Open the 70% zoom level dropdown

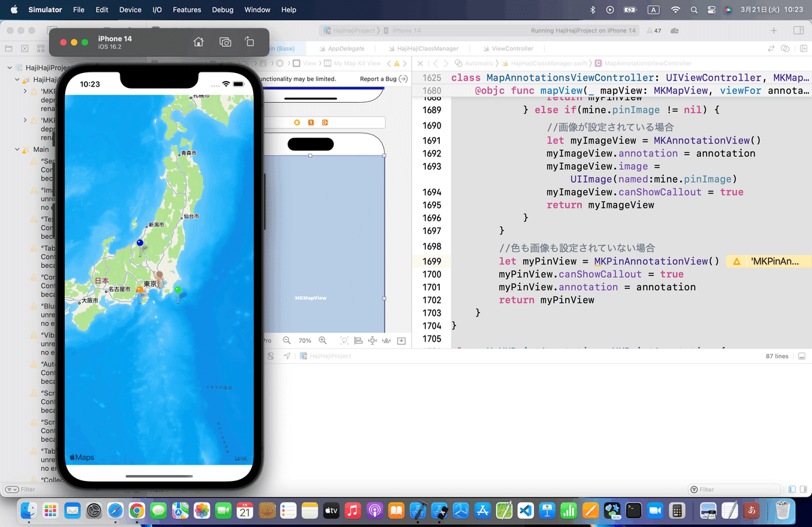pos(304,341)
